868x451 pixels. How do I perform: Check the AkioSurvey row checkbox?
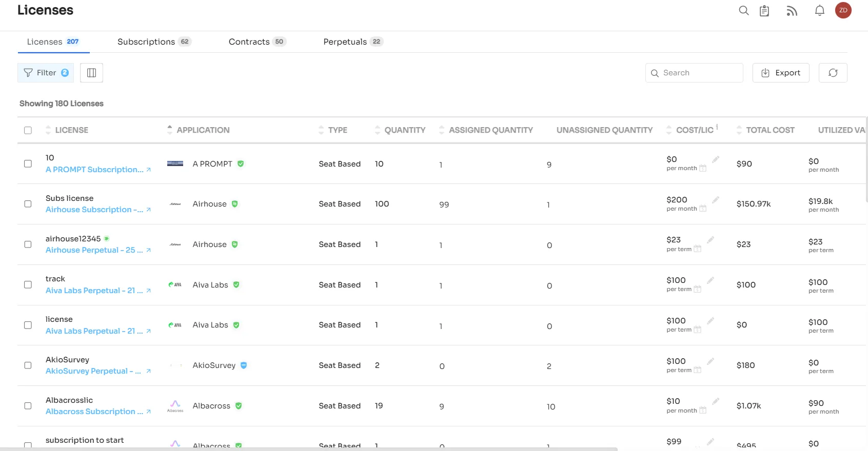coord(28,365)
